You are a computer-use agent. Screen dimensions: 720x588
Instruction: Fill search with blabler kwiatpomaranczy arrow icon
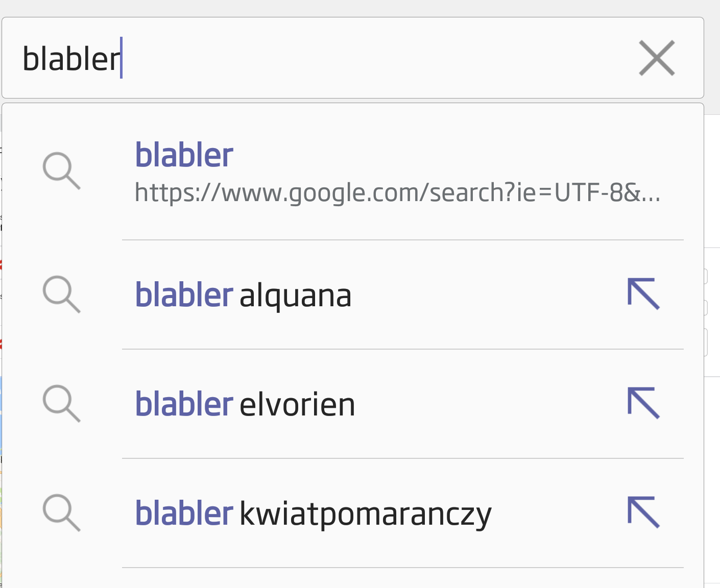click(x=643, y=512)
